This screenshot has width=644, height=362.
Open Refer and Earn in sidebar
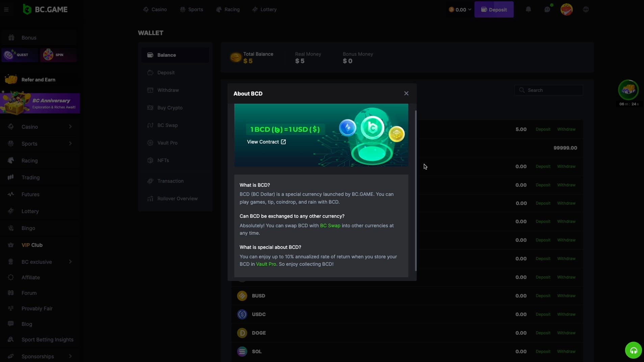tap(40, 80)
